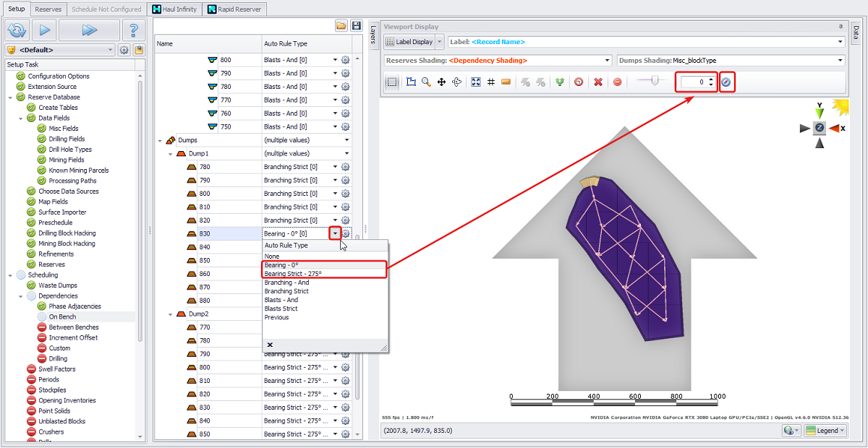Select the pan (four-arrow) tool

(441, 82)
